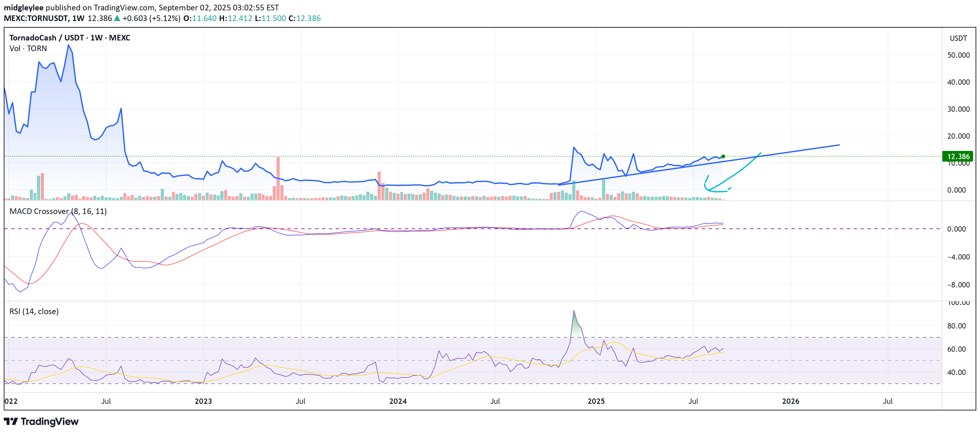Click the 12.386 green price axis label
The height and width of the screenshot is (433, 980).
coord(957,156)
